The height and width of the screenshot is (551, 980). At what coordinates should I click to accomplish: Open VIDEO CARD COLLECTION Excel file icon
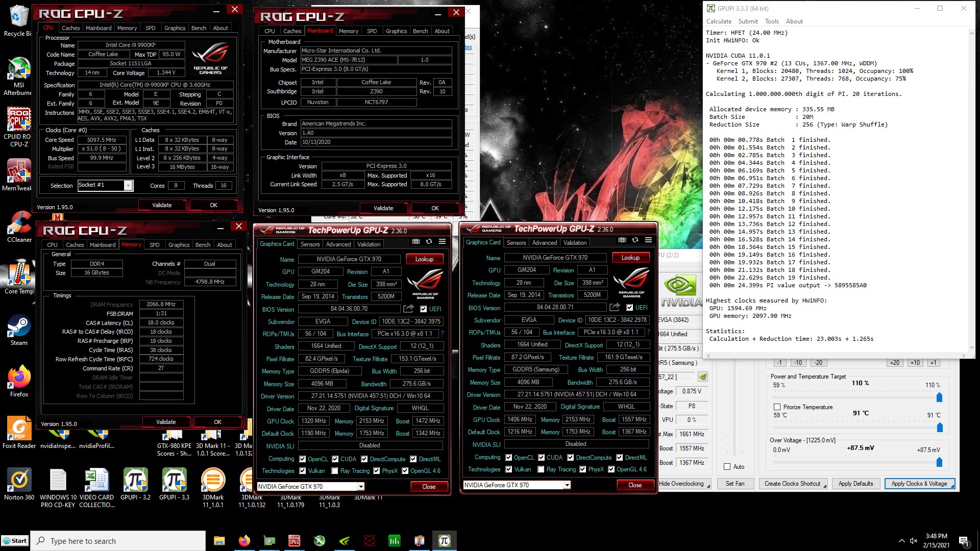[97, 488]
